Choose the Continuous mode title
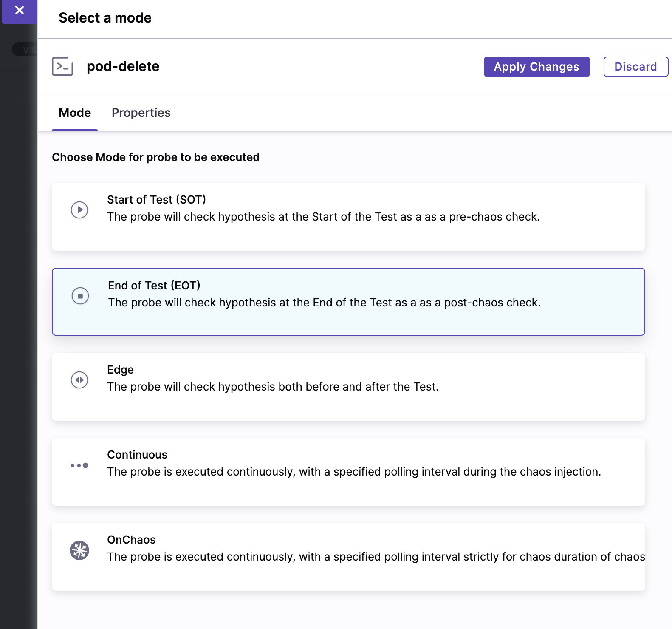The width and height of the screenshot is (672, 629). pos(137,455)
